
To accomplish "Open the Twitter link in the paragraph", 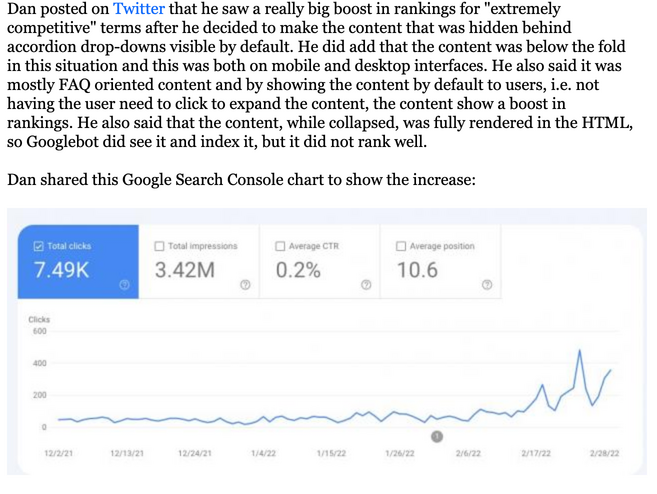I will (x=139, y=8).
